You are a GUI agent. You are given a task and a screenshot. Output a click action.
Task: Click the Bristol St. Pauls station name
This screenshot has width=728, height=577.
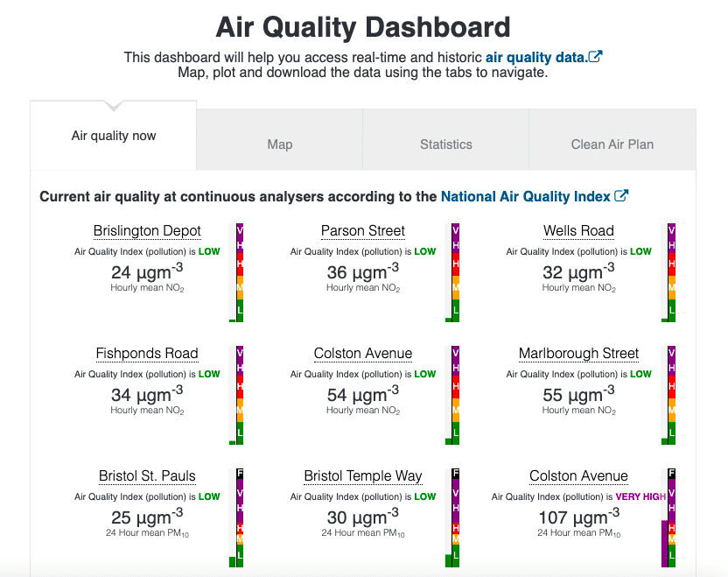[x=147, y=476]
